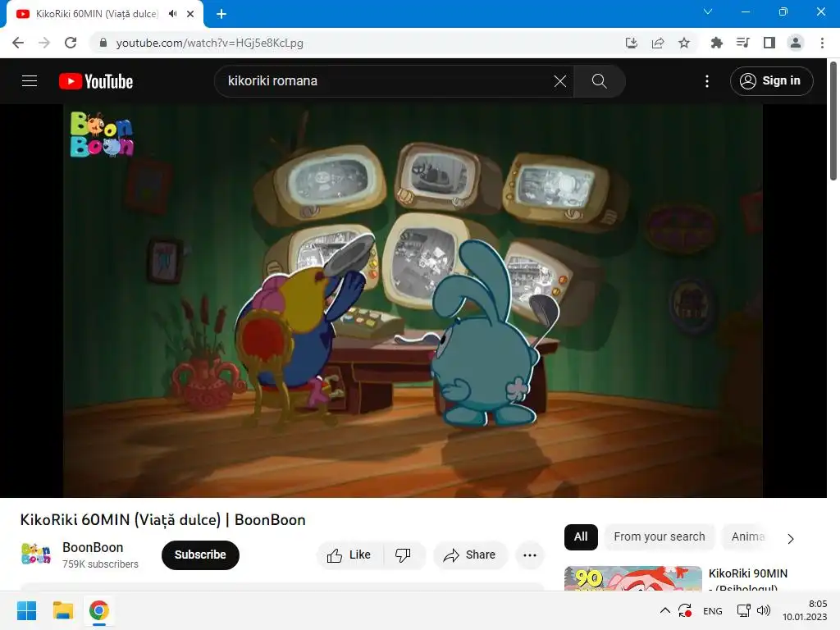Open the clock and date 10.01.2023
The height and width of the screenshot is (630, 840).
pyautogui.click(x=805, y=610)
